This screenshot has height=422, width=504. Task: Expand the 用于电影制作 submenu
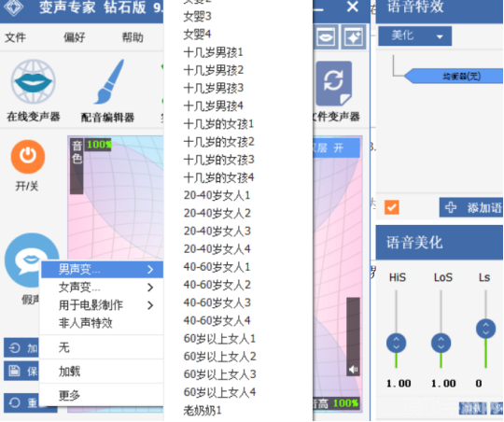[103, 305]
